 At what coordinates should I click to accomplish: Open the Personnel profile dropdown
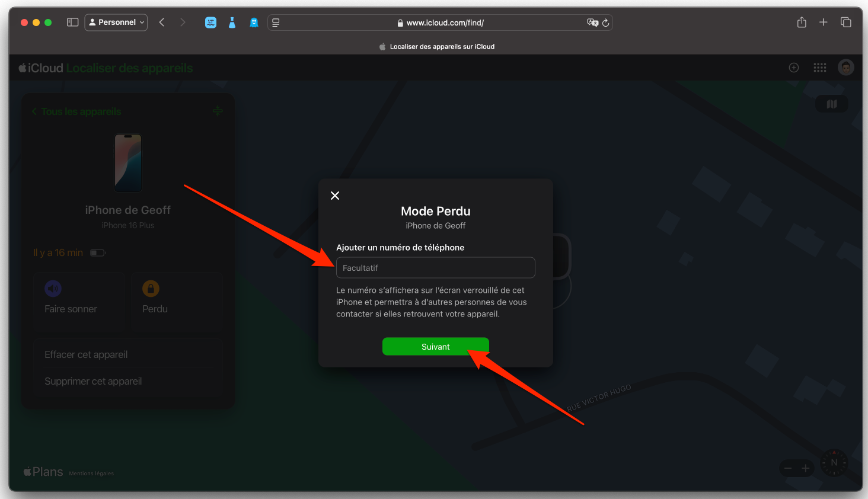coord(116,23)
